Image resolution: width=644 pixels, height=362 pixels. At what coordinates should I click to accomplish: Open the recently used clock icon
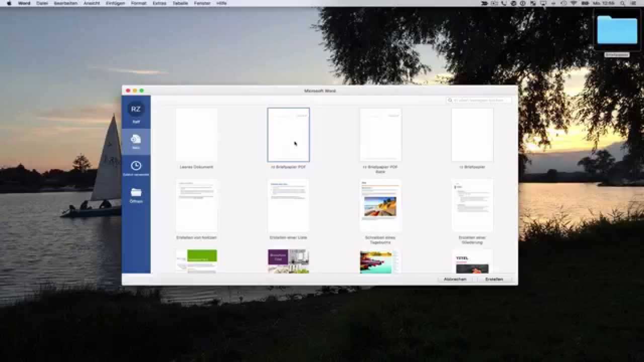[x=136, y=166]
